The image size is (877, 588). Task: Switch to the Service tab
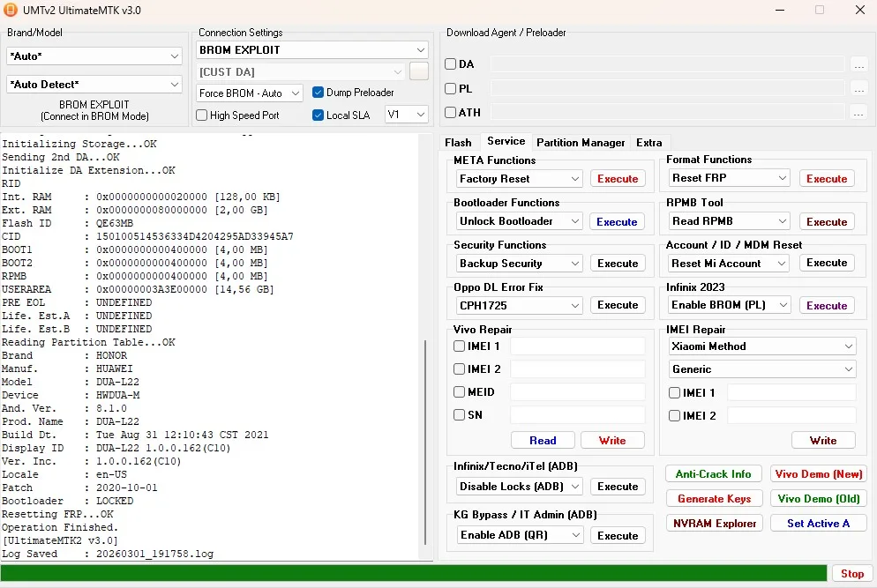point(506,141)
